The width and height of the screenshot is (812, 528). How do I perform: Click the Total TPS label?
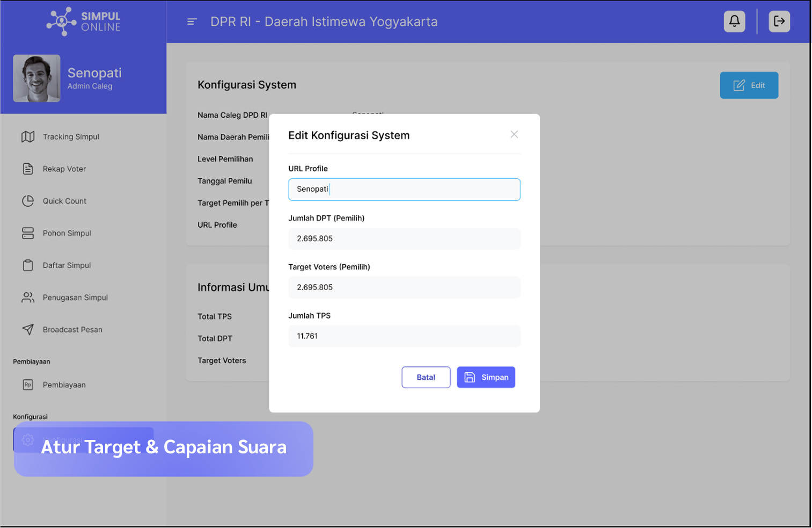tap(214, 317)
